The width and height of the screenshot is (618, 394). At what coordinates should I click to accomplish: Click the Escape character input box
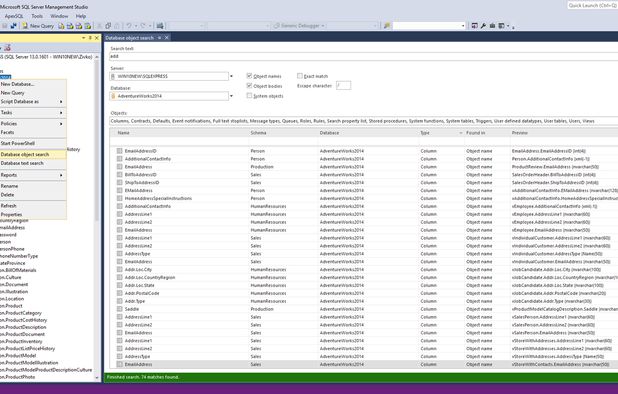tap(343, 85)
